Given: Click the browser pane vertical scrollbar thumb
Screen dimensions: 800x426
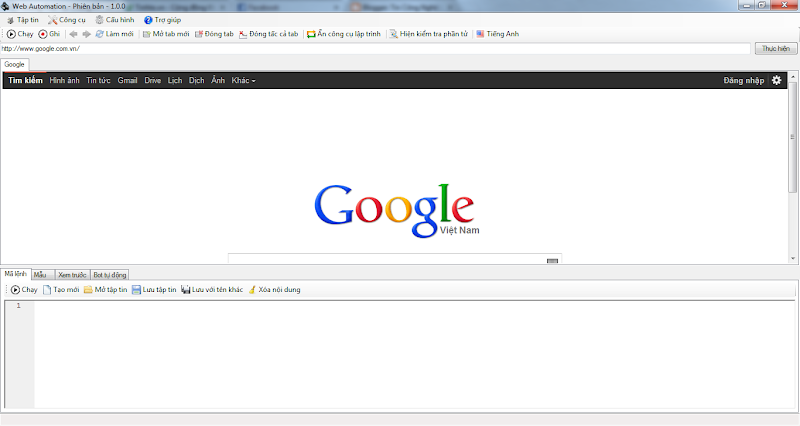Looking at the screenshot, I should tap(793, 137).
